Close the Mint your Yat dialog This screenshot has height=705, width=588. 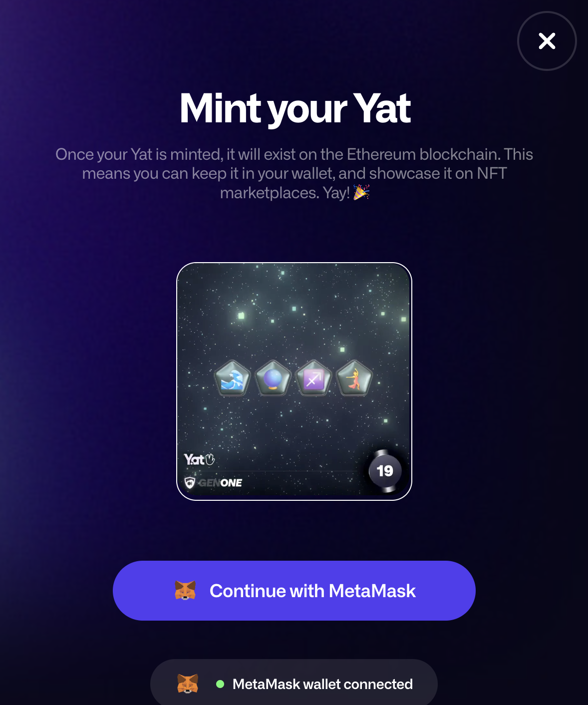pos(547,41)
